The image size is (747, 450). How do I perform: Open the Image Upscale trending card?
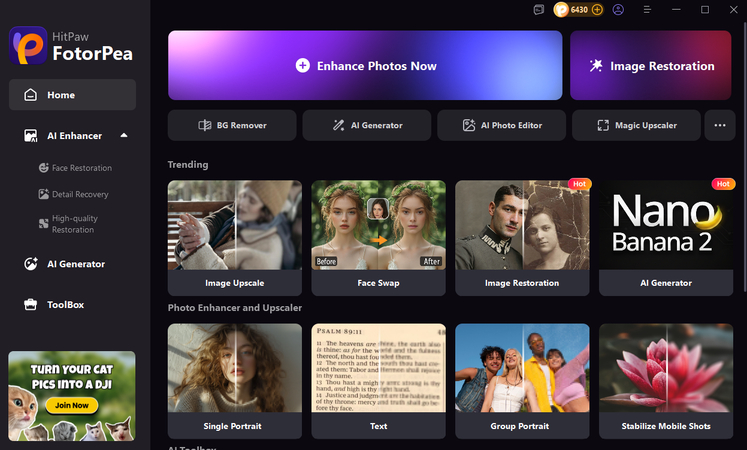tap(235, 238)
